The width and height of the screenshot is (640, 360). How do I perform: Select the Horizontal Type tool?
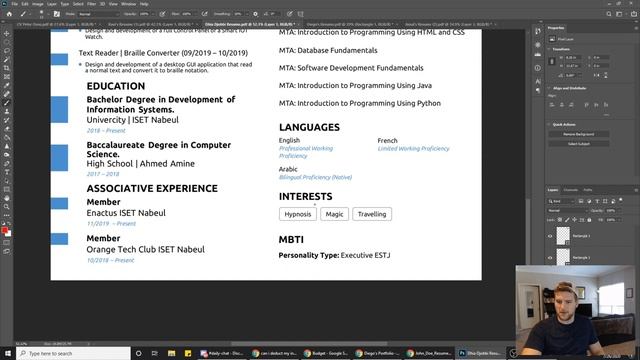click(7, 172)
